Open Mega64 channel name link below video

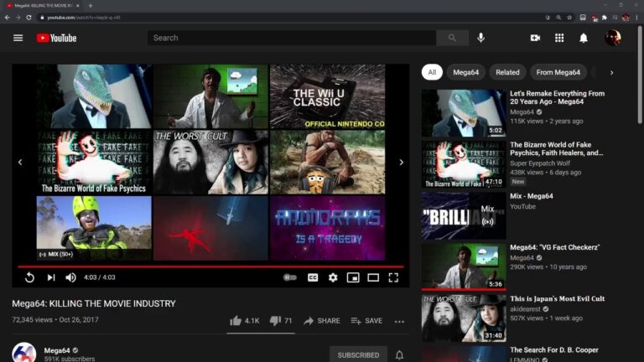pyautogui.click(x=57, y=350)
